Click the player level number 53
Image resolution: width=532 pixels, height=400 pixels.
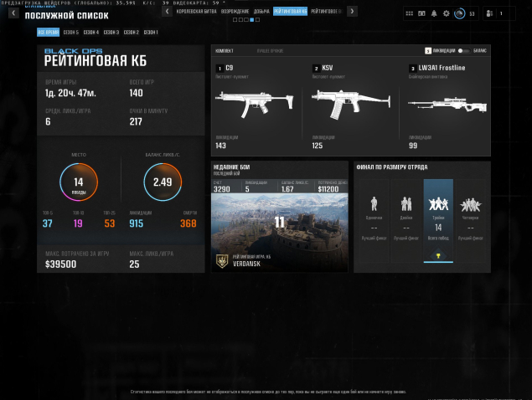(x=472, y=14)
